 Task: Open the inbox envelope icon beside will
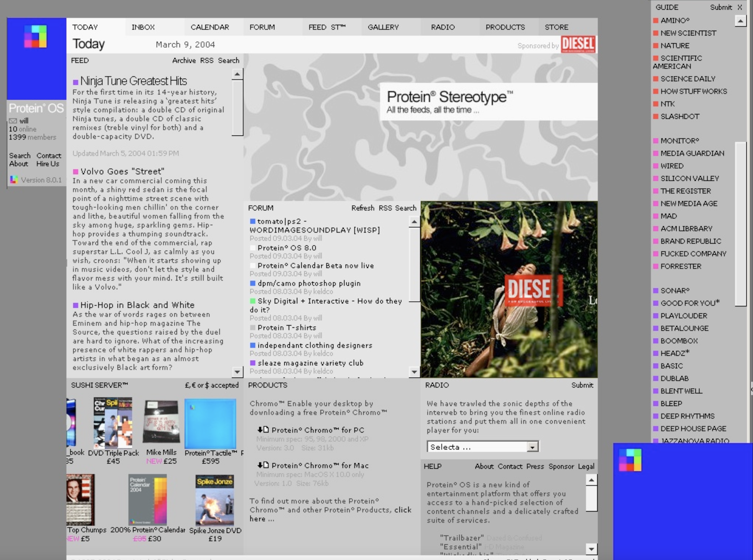pyautogui.click(x=13, y=121)
